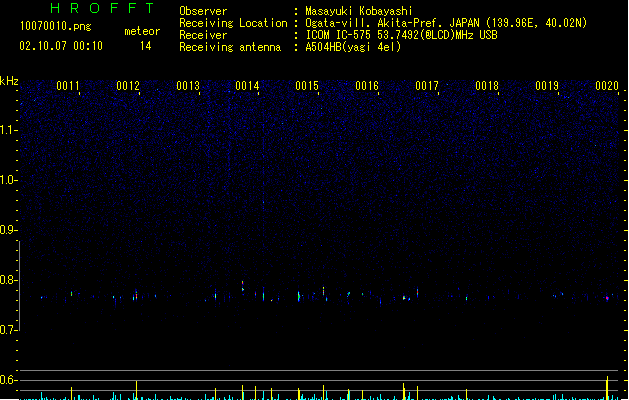
Task: Click the 0019 time marker
Action: [x=547, y=86]
